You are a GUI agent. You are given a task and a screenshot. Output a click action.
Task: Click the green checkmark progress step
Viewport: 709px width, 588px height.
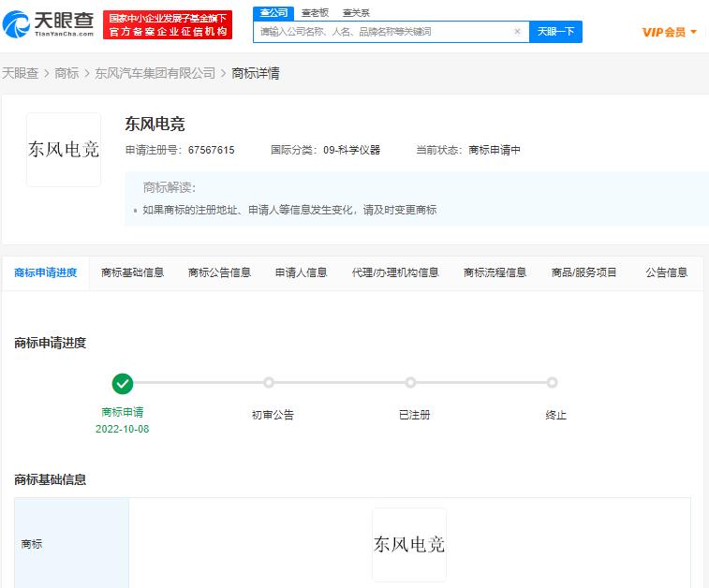tap(122, 383)
